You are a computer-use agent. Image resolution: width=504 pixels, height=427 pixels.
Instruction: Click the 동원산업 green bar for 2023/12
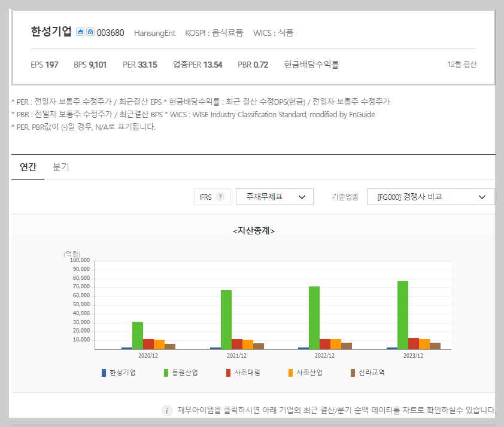pyautogui.click(x=403, y=315)
